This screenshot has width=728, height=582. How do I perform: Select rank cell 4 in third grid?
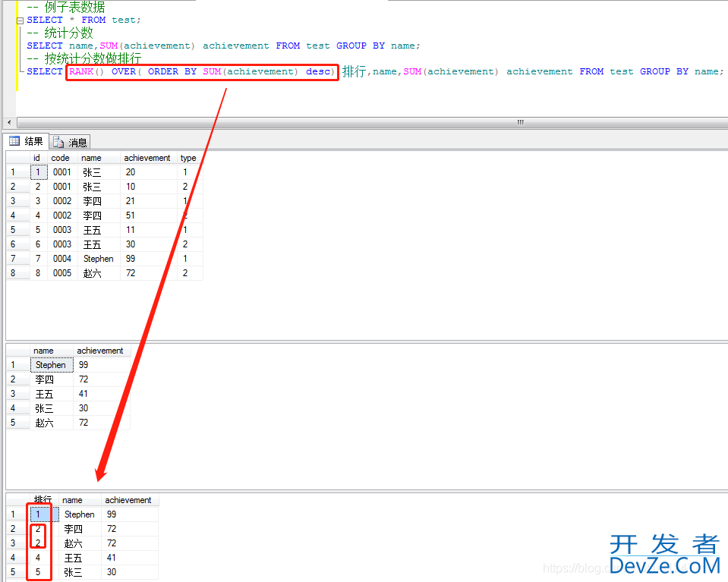[x=45, y=558]
